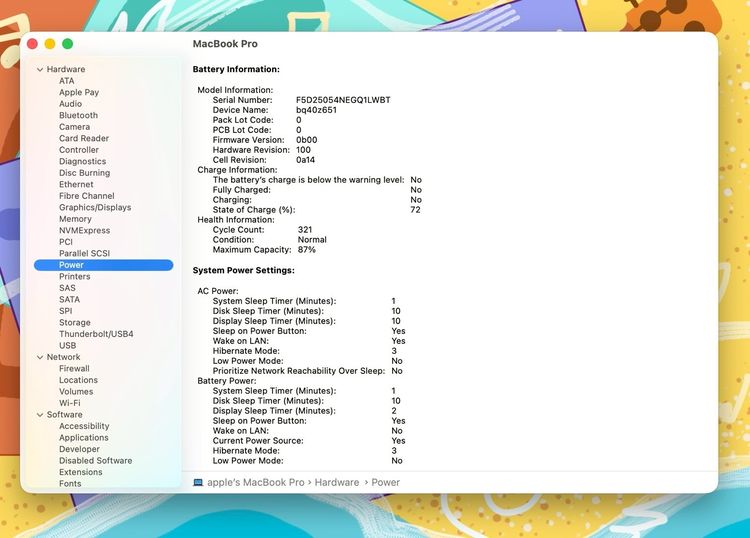Viewport: 750px width, 538px height.
Task: Open SATA in the sidebar
Action: click(x=69, y=299)
